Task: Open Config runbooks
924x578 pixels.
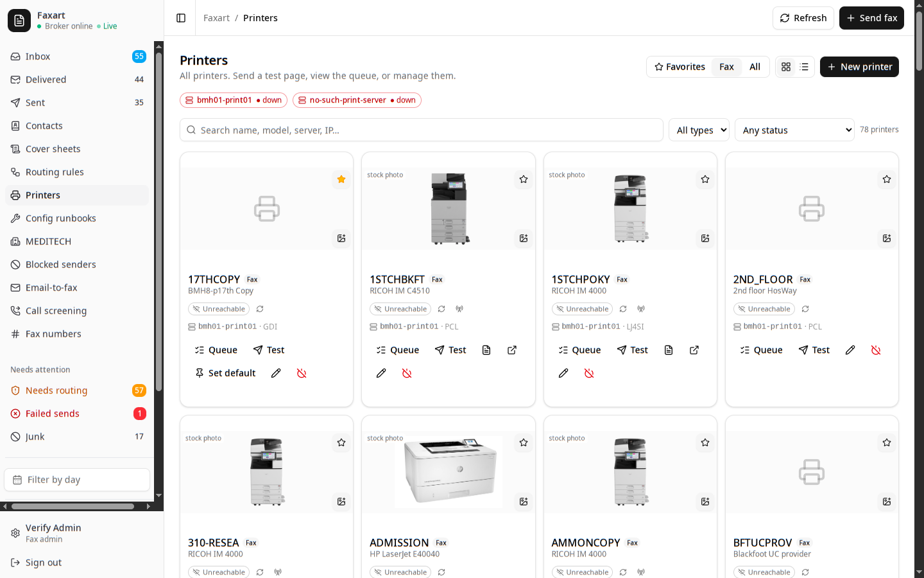Action: pos(77,218)
